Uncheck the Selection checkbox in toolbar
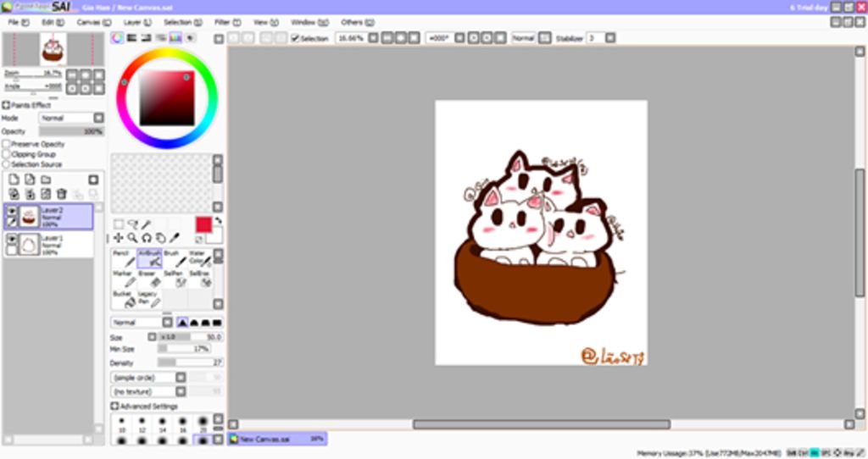 295,38
